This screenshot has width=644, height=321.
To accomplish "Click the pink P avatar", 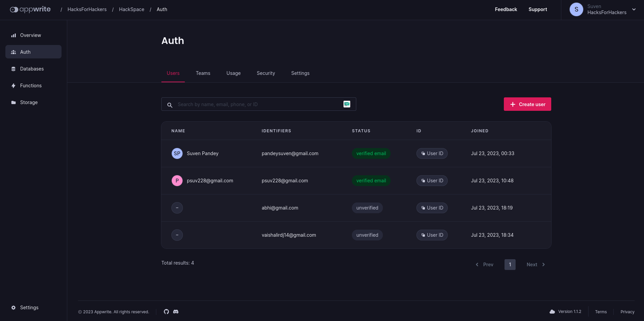I will click(x=177, y=181).
